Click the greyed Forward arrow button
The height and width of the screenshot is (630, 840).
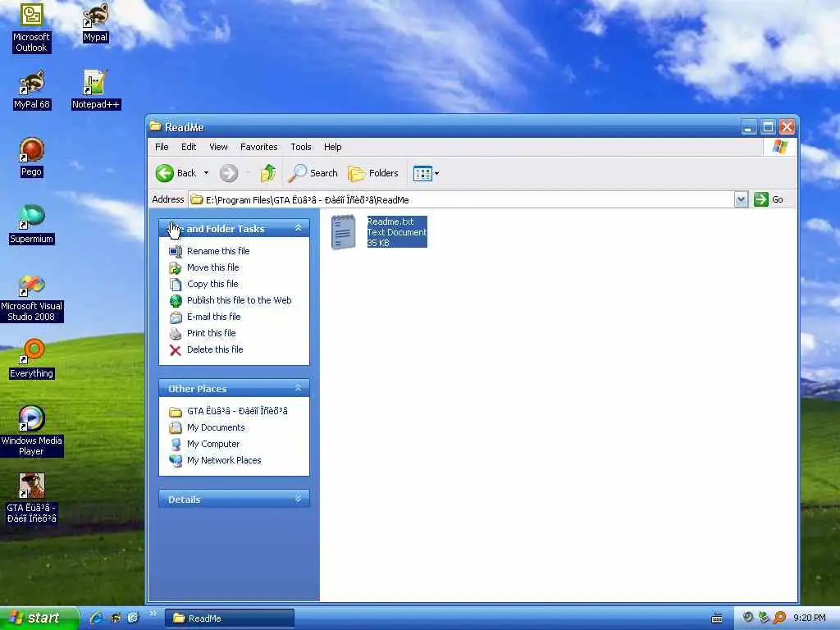pyautogui.click(x=229, y=173)
